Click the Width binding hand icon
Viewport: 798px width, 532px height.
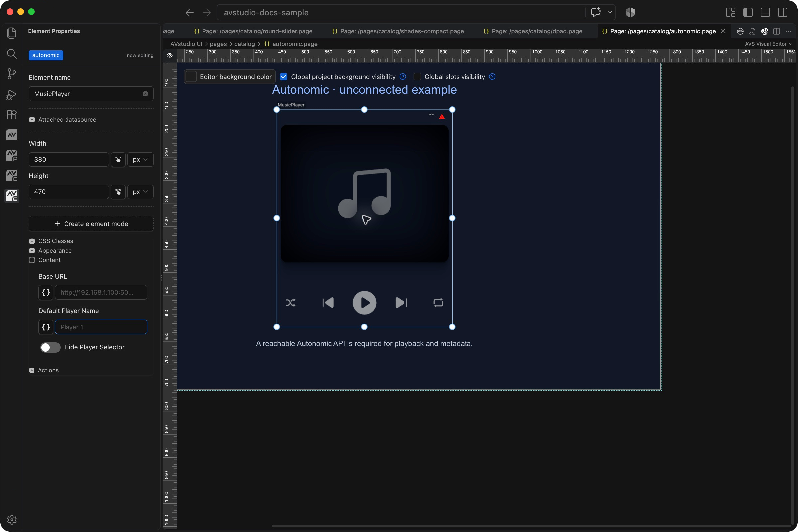point(118,160)
